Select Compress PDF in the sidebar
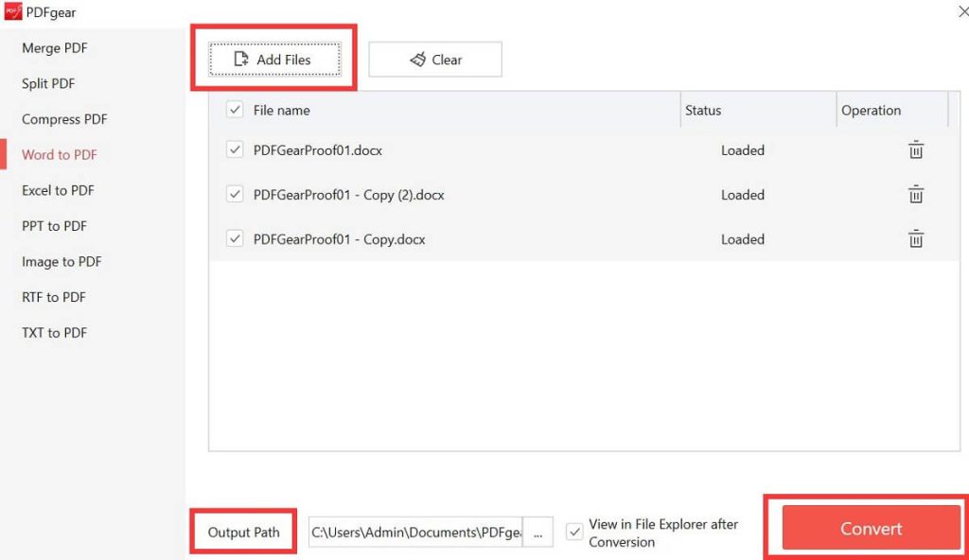Image resolution: width=969 pixels, height=560 pixels. pos(62,119)
